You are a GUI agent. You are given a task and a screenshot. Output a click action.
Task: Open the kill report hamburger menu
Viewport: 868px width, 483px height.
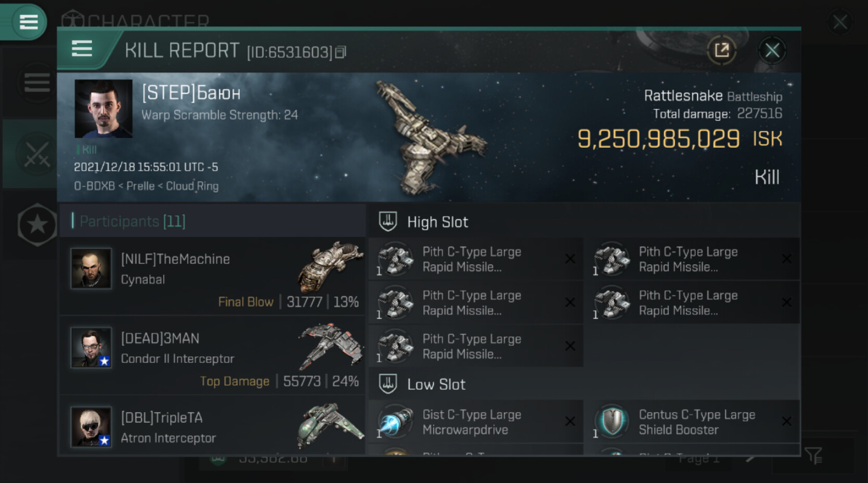82,49
